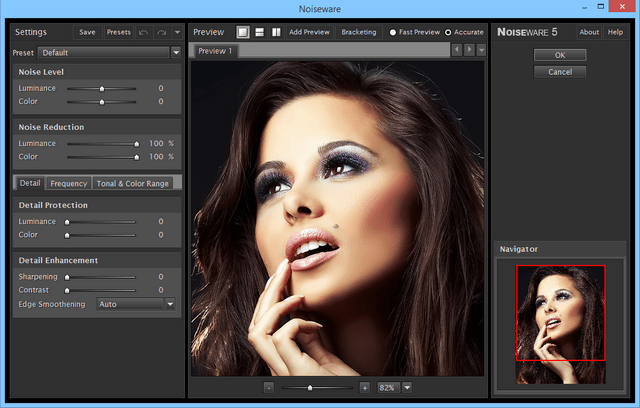Open the Tonal & Color Range tab
Viewport: 640px width, 408px height.
click(x=133, y=183)
